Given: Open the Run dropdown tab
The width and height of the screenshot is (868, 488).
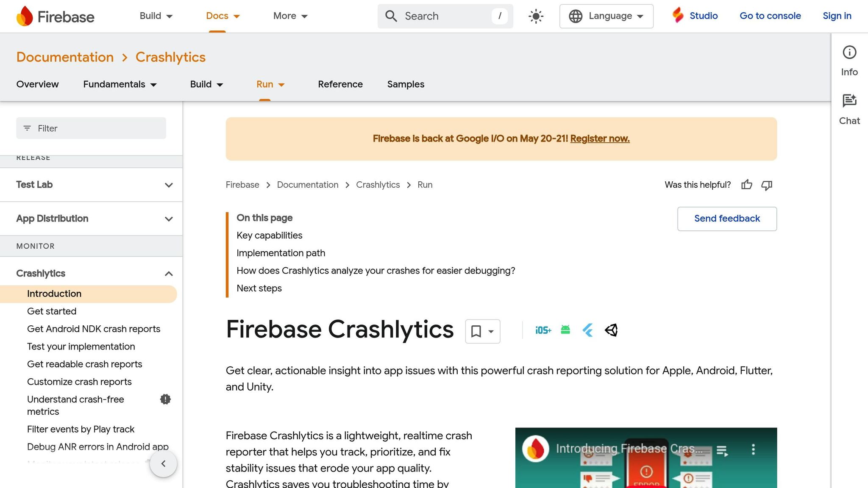Looking at the screenshot, I should pos(270,84).
